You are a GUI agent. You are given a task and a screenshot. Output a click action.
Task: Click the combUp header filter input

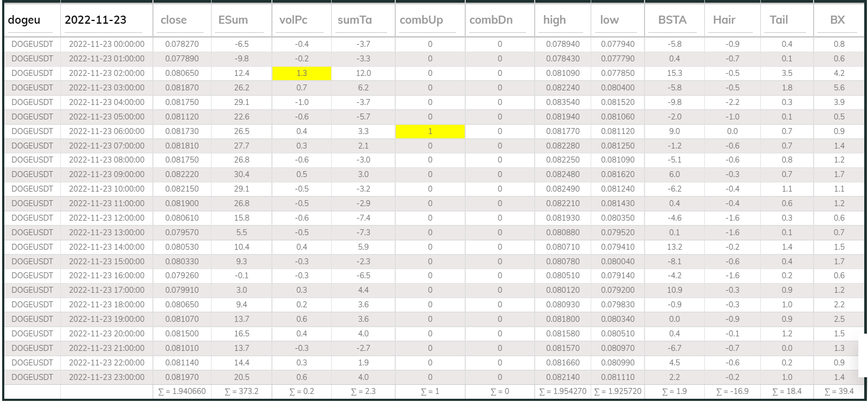(x=429, y=20)
